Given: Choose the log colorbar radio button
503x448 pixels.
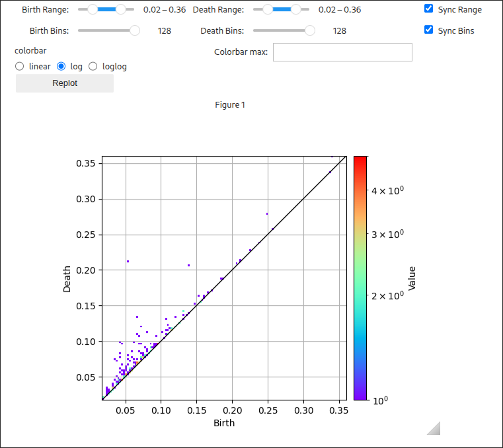Looking at the screenshot, I should coord(61,66).
